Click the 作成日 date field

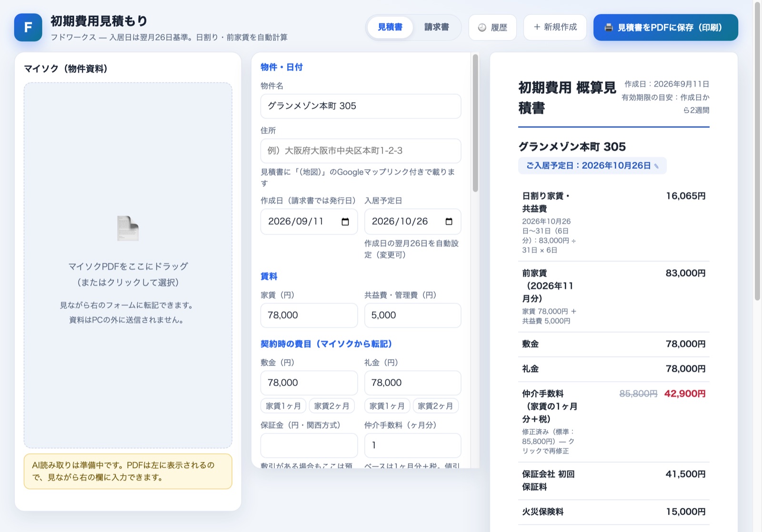click(309, 221)
